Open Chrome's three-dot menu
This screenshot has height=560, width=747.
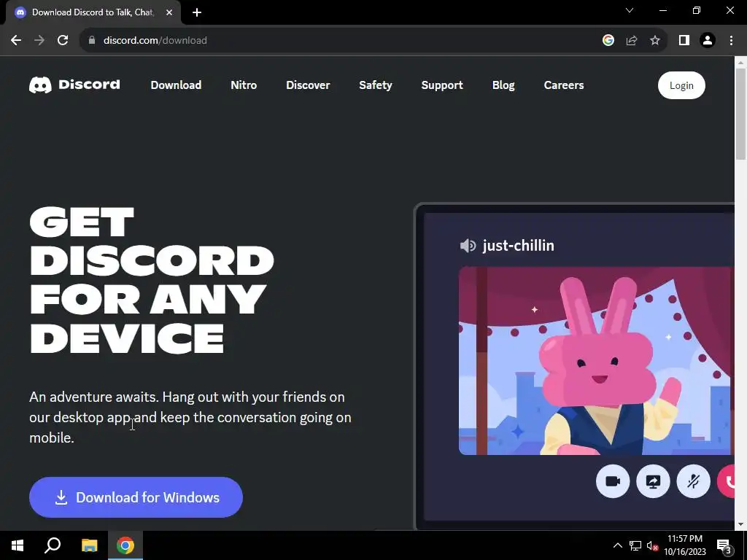point(731,41)
